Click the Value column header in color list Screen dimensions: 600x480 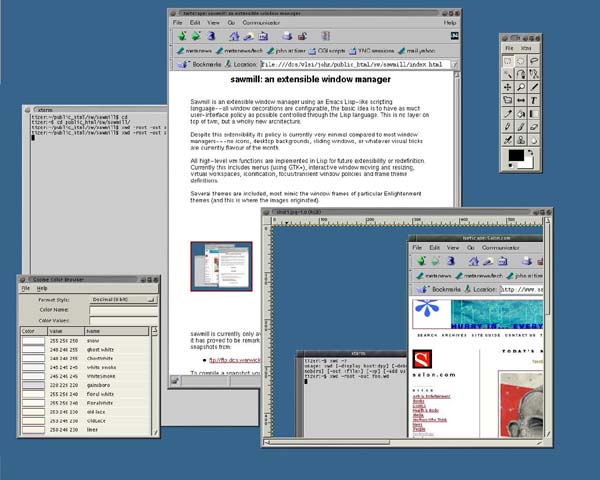click(x=66, y=331)
